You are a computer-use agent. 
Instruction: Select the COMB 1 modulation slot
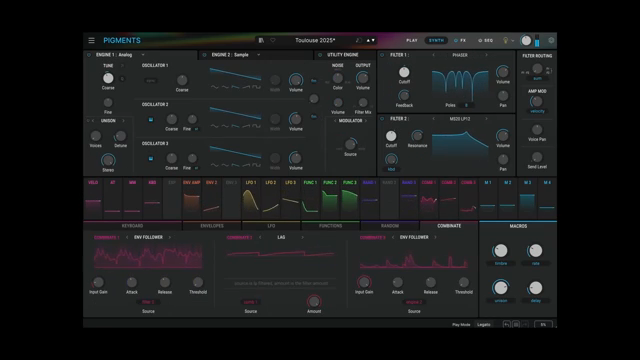coord(429,199)
